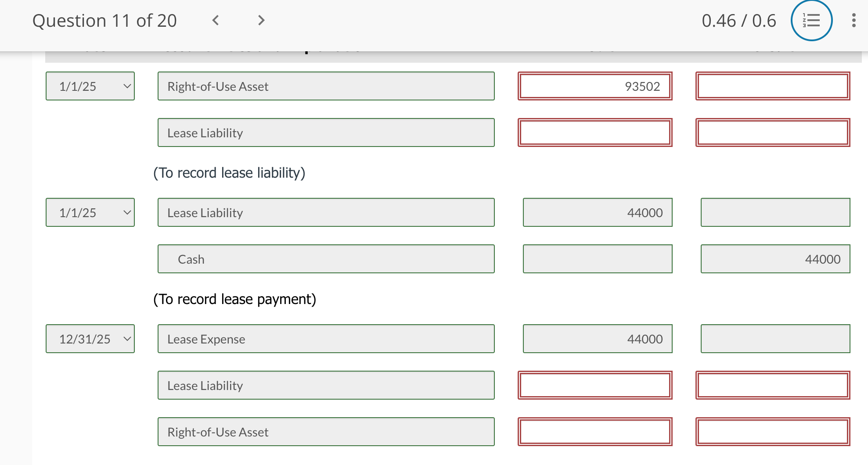Viewport: 868px width, 465px height.
Task: Click the Cash credit 44000 field
Action: click(775, 259)
